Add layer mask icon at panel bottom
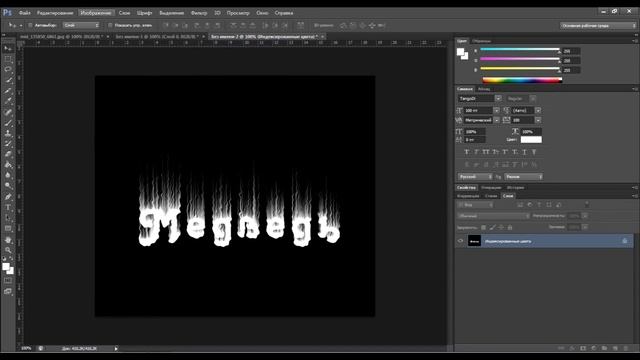Image resolution: width=640 pixels, height=360 pixels. (583, 348)
